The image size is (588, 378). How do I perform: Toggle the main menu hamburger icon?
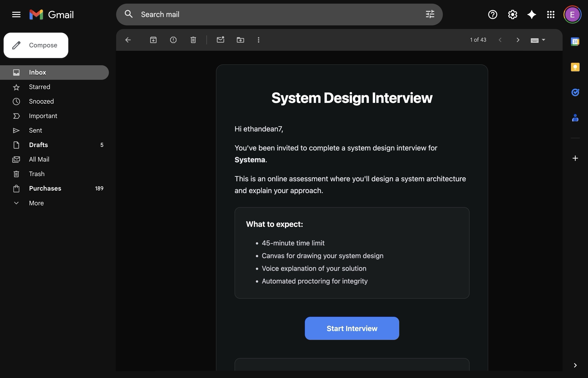click(x=16, y=15)
